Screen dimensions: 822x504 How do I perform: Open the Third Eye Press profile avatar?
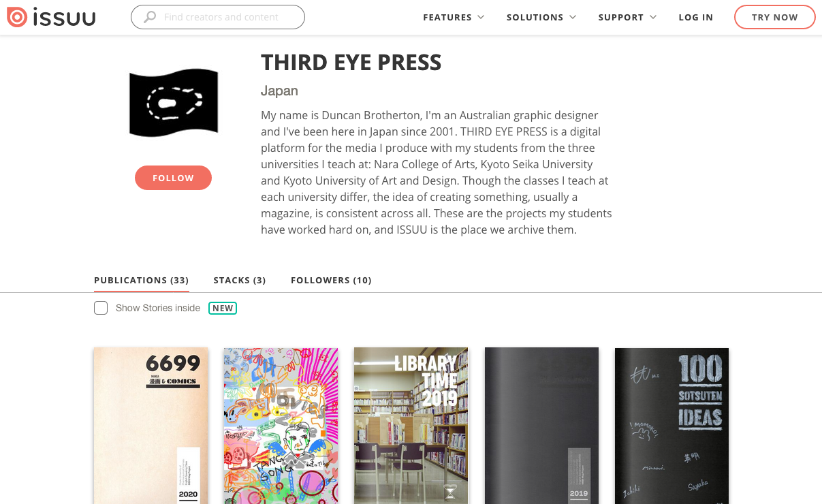[174, 103]
